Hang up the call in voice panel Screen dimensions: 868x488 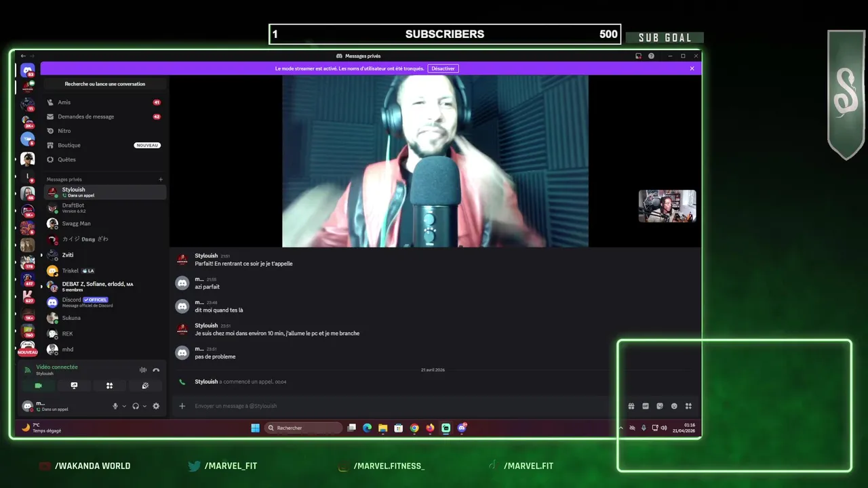156,370
